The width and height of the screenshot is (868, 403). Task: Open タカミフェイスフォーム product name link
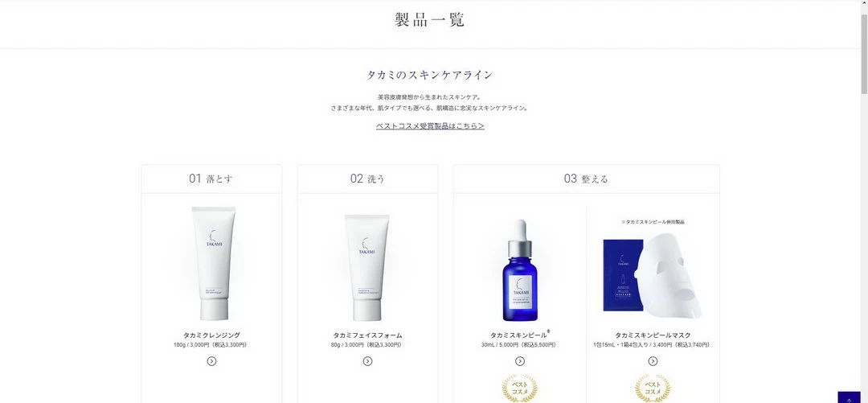(367, 335)
